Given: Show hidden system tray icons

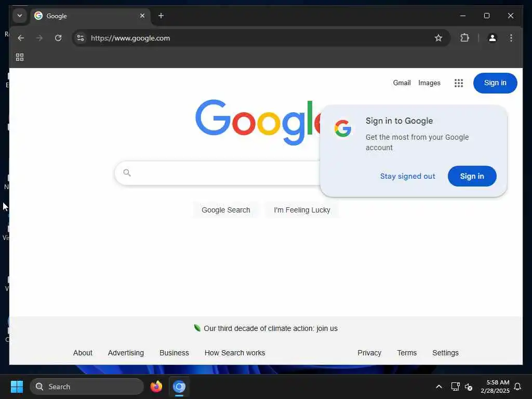Looking at the screenshot, I should tap(438, 387).
